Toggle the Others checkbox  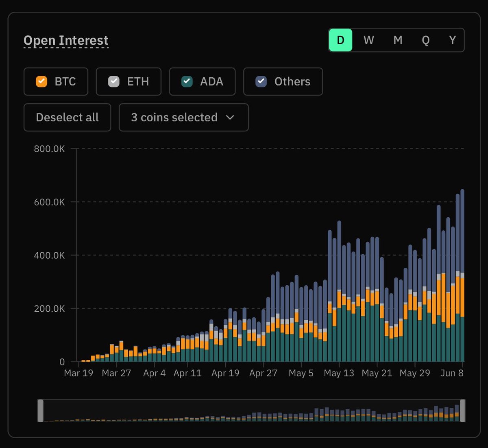tap(261, 81)
